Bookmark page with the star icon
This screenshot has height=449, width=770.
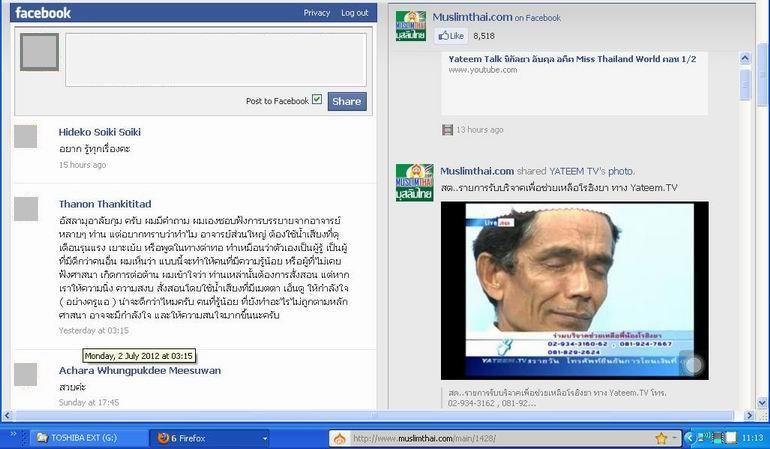tap(661, 438)
